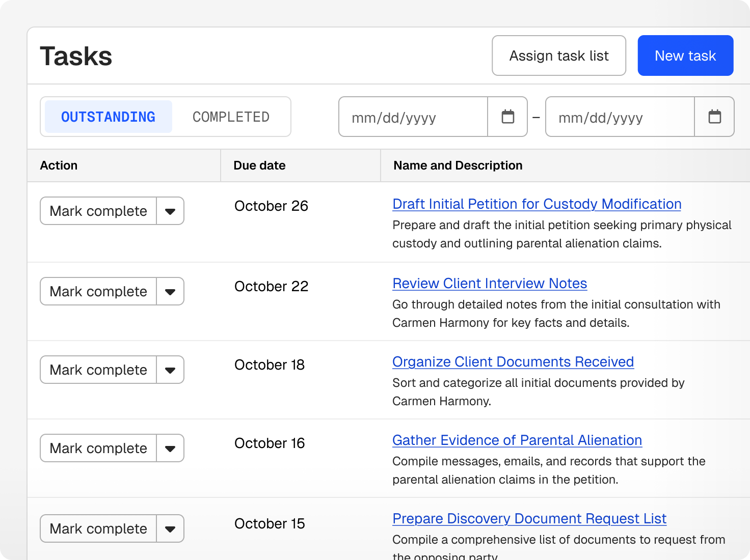
Task: Select the October 18 due date cell
Action: [270, 365]
